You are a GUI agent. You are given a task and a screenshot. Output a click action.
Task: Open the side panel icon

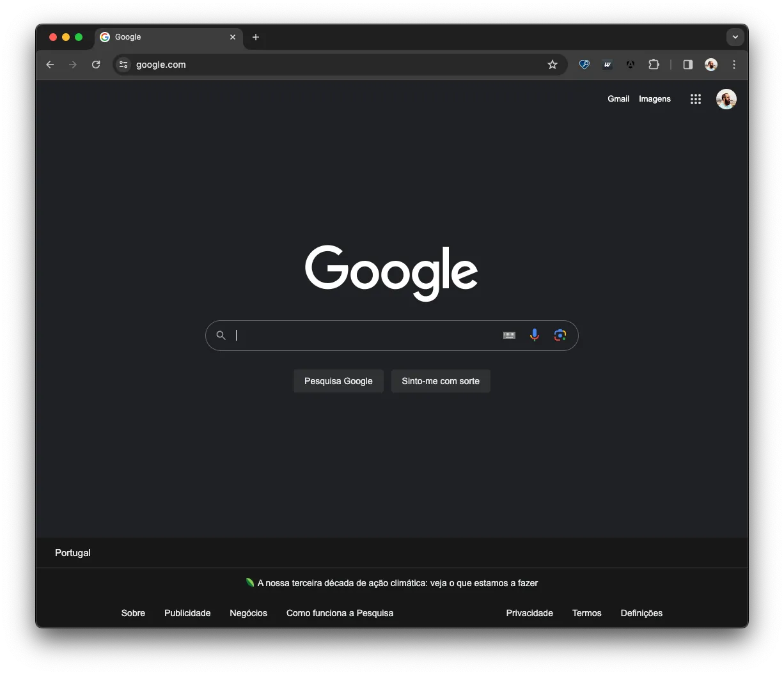(x=687, y=65)
